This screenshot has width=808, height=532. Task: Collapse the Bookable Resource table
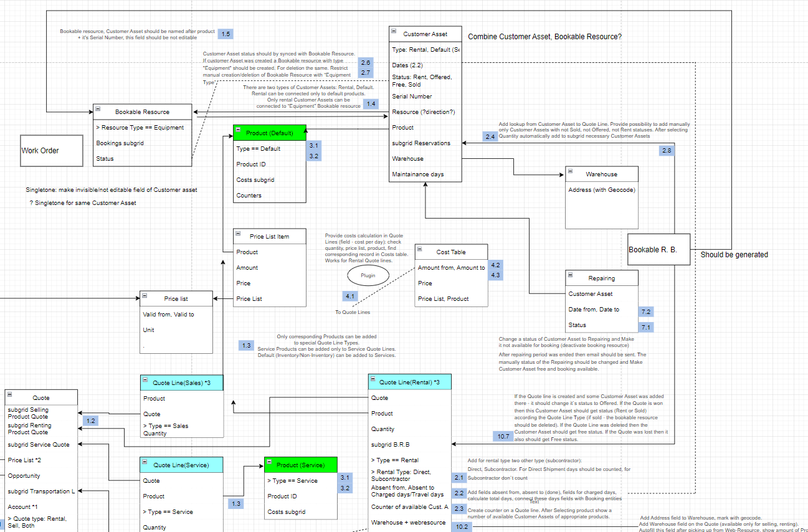click(98, 108)
